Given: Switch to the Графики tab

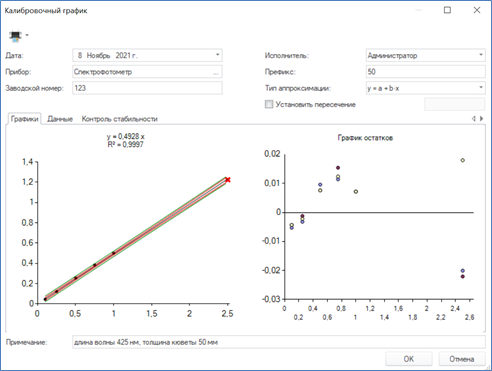Looking at the screenshot, I should 24,119.
